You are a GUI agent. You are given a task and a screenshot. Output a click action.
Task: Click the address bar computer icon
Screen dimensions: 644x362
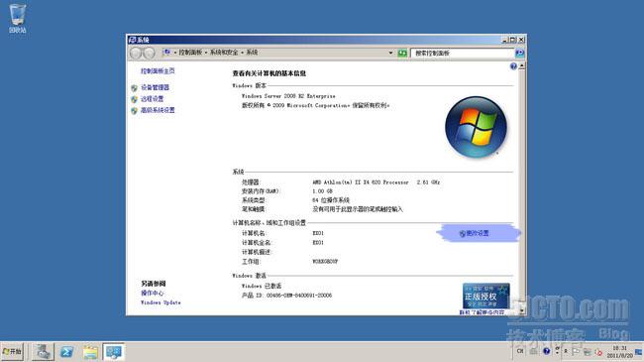[x=166, y=53]
